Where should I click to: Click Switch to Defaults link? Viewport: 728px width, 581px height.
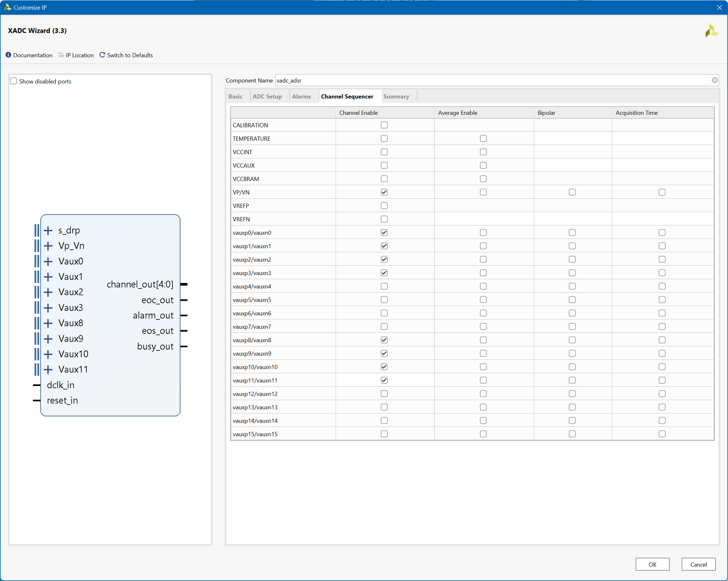[x=130, y=55]
